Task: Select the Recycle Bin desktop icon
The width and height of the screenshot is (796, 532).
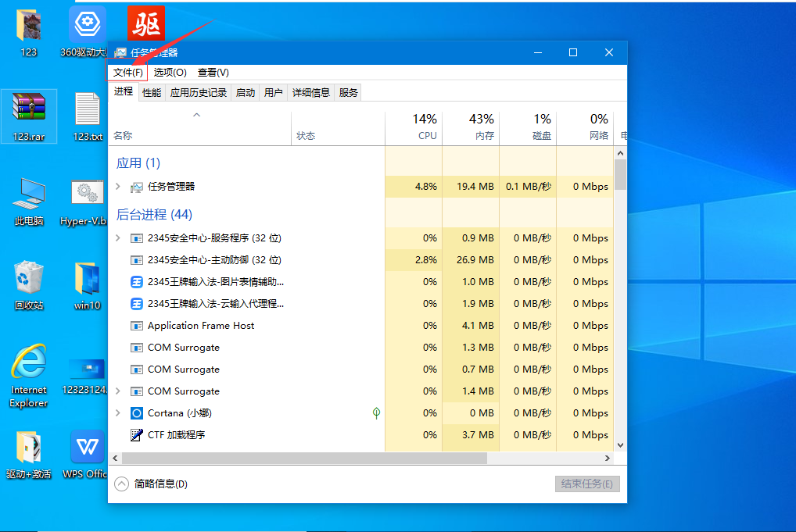Action: (x=29, y=278)
